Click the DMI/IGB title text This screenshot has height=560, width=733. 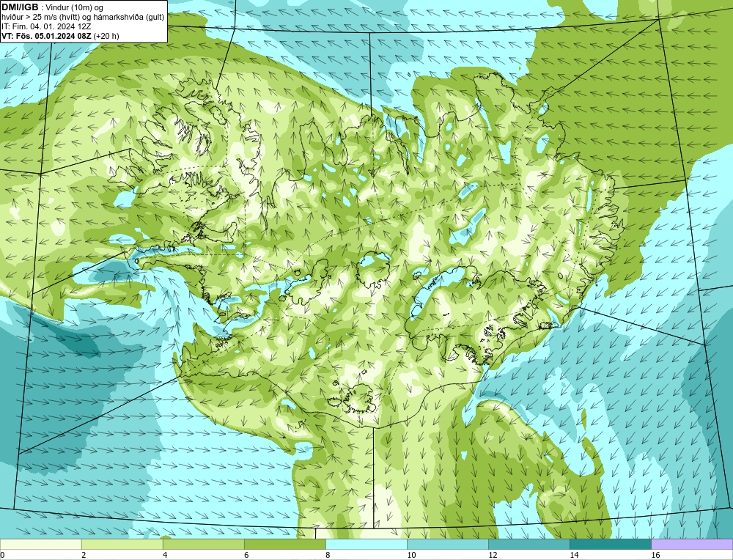tap(20, 7)
